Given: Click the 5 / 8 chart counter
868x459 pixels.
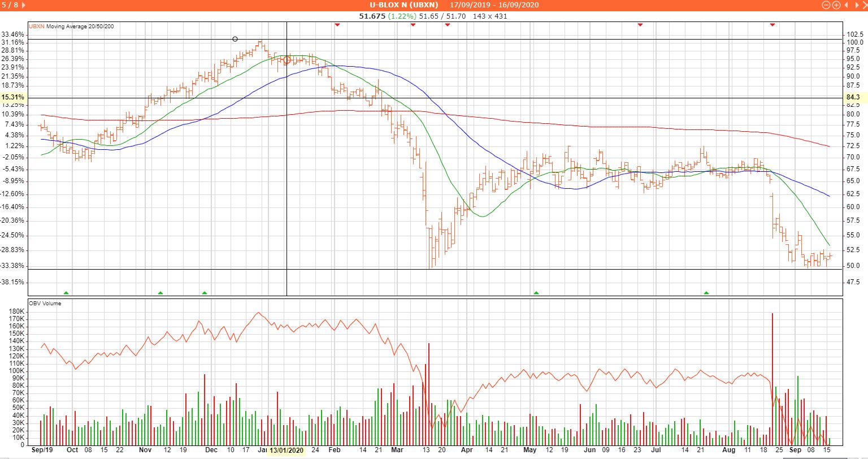Looking at the screenshot, I should click(x=11, y=5).
